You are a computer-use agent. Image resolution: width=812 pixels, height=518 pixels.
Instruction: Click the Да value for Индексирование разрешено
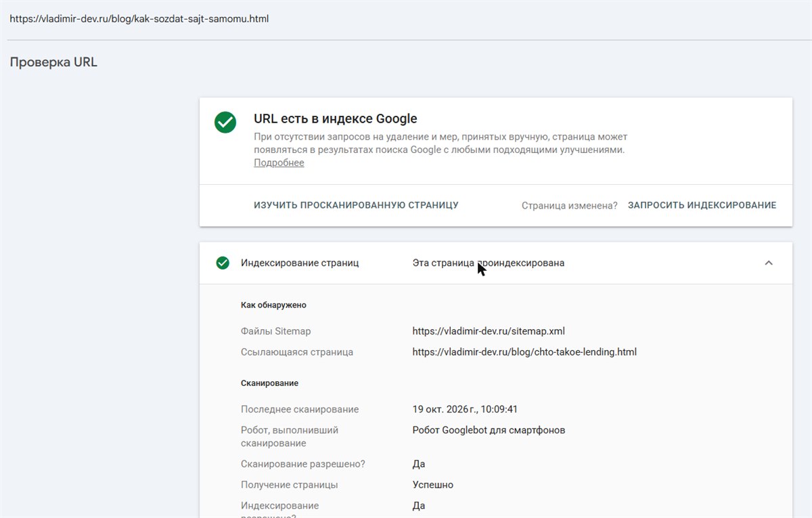click(x=419, y=505)
